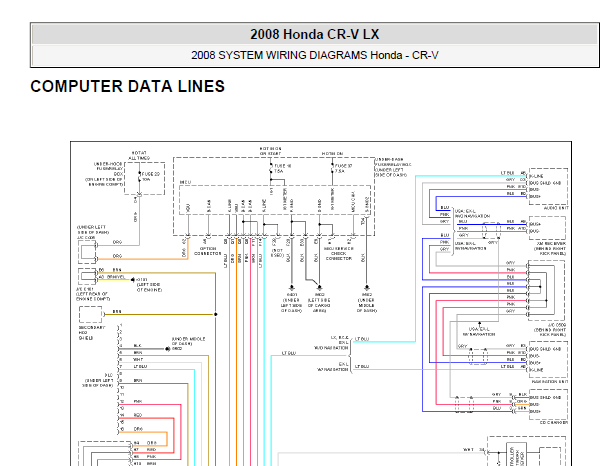Select the 'J/C C509' junction connector label
This screenshot has height=466, width=604.
[556, 325]
